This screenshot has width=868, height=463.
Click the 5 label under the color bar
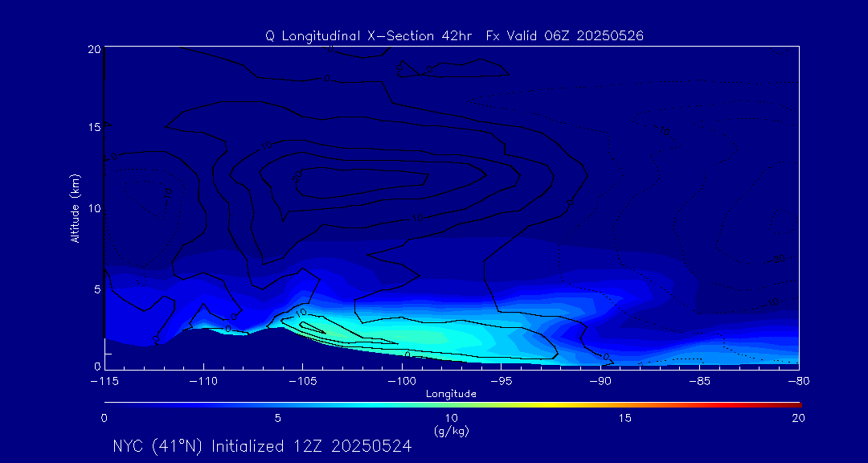pyautogui.click(x=278, y=419)
